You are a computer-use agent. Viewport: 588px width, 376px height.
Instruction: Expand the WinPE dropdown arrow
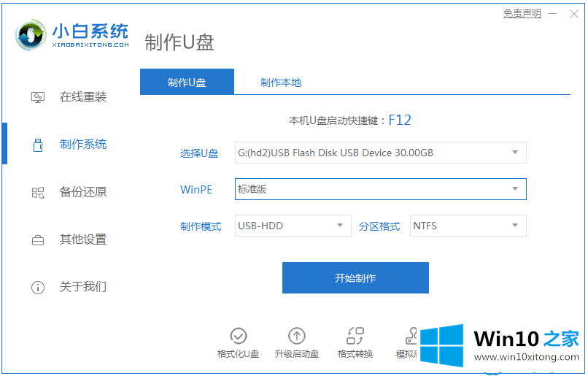[x=515, y=189]
